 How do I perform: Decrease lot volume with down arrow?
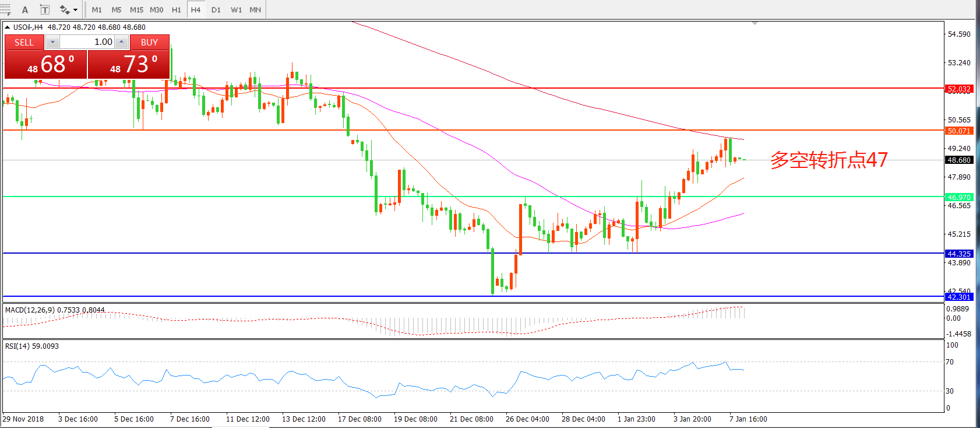[x=52, y=42]
